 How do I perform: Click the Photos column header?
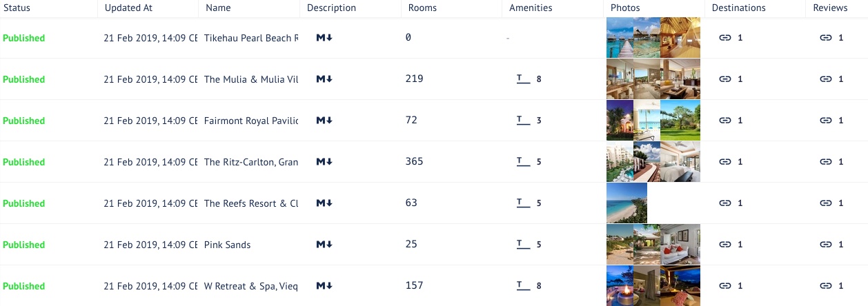[x=625, y=8]
